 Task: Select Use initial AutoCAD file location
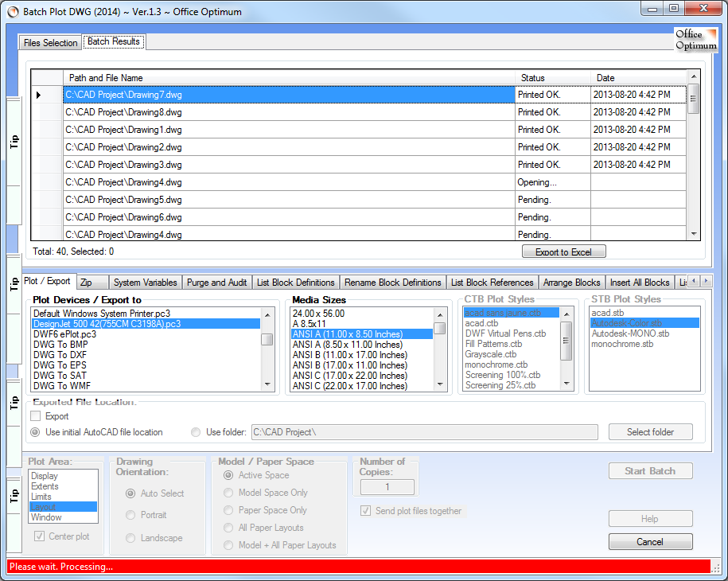pyautogui.click(x=35, y=432)
